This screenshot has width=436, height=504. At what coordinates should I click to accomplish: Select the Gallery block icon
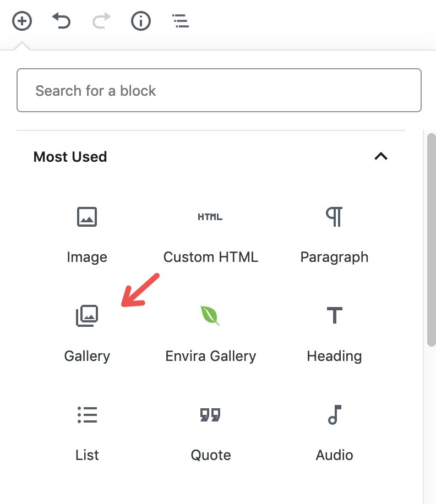87,316
